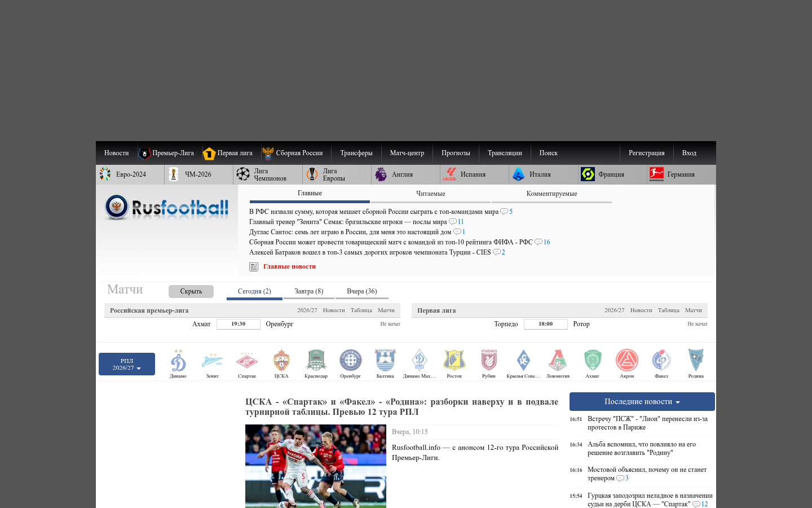Select the Локомотив club logo
812x508 pixels.
point(558,360)
